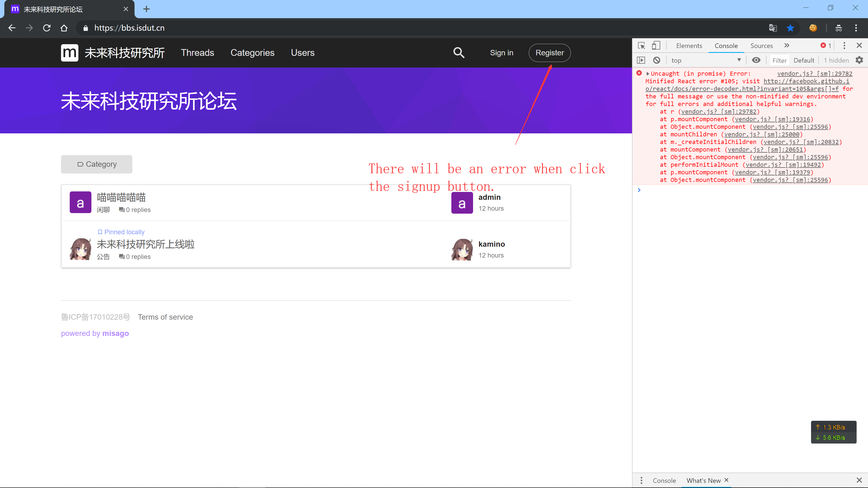This screenshot has width=868, height=488.
Task: Click the Google Translate icon in address bar
Action: [773, 28]
